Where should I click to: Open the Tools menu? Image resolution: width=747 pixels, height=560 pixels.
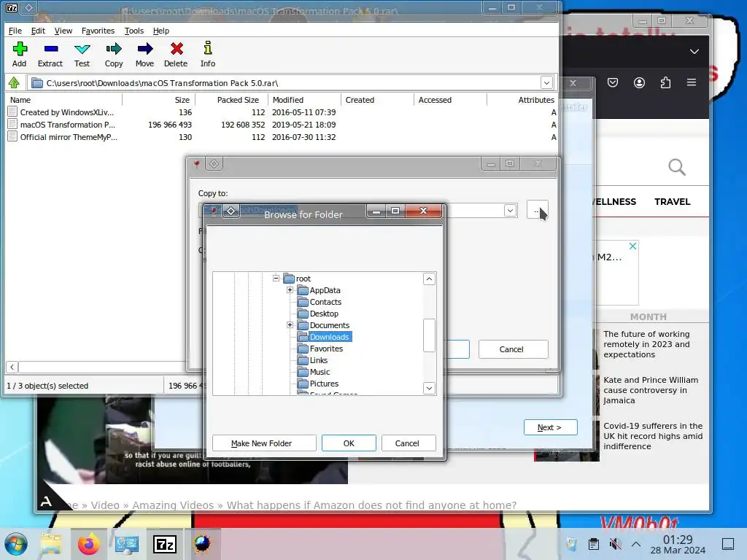point(134,31)
